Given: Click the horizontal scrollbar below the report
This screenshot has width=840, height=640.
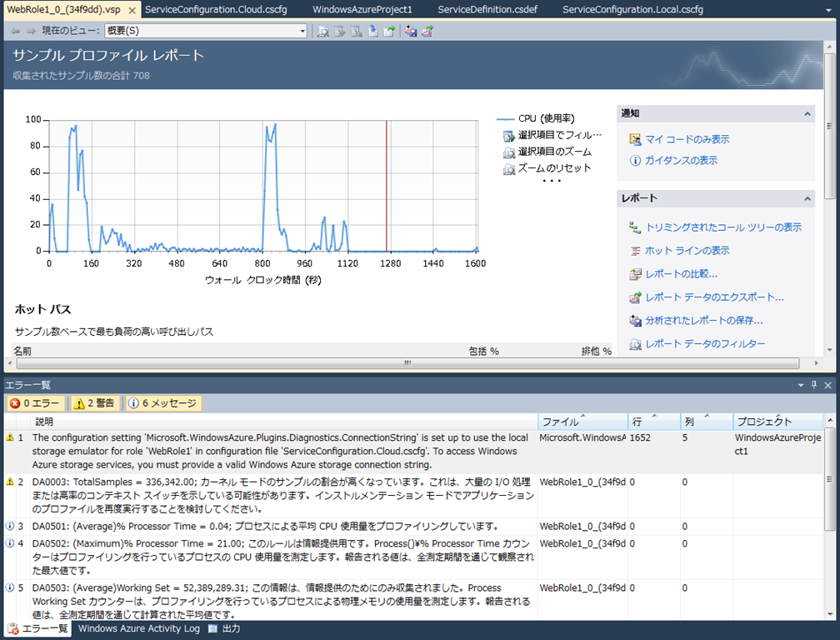Looking at the screenshot, I should point(407,363).
